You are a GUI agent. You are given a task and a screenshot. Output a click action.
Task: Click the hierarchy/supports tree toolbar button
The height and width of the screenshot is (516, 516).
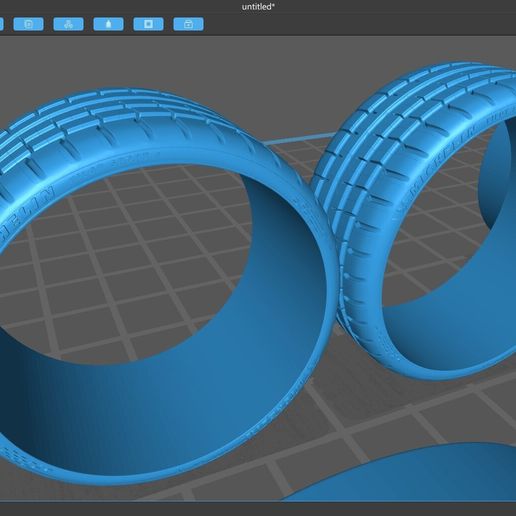tap(68, 24)
